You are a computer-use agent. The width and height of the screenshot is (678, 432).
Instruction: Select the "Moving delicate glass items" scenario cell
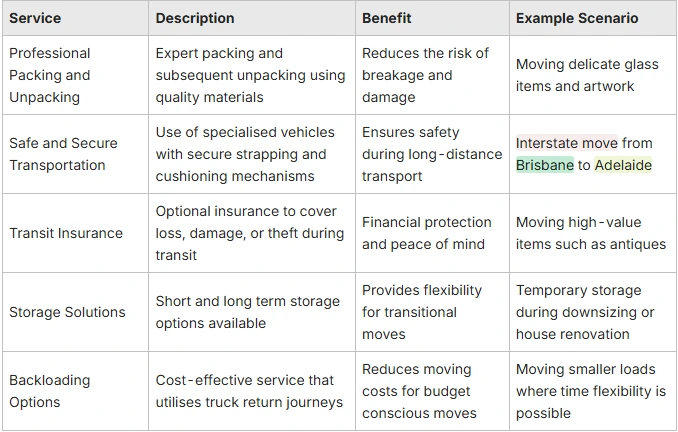[x=587, y=75]
